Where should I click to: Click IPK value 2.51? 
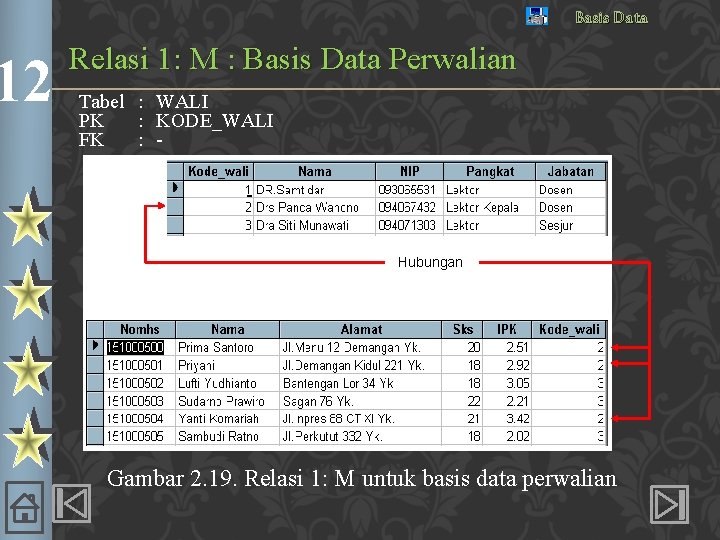coord(518,347)
